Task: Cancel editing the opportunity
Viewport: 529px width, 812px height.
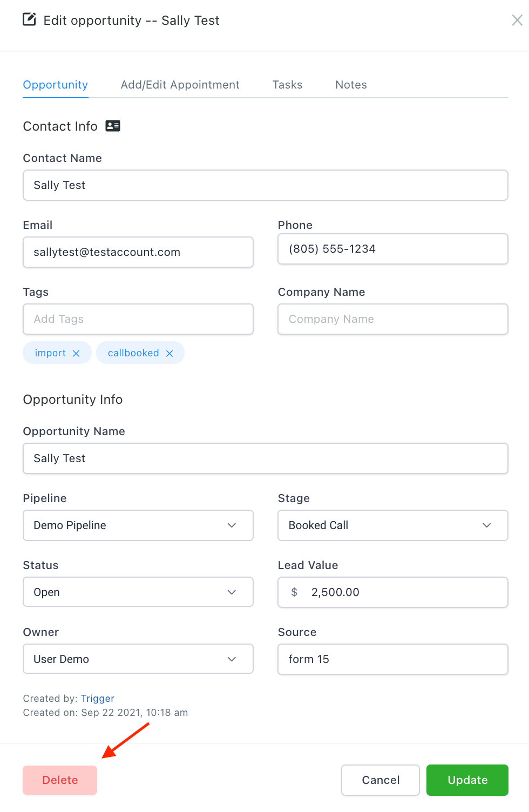Action: click(381, 780)
